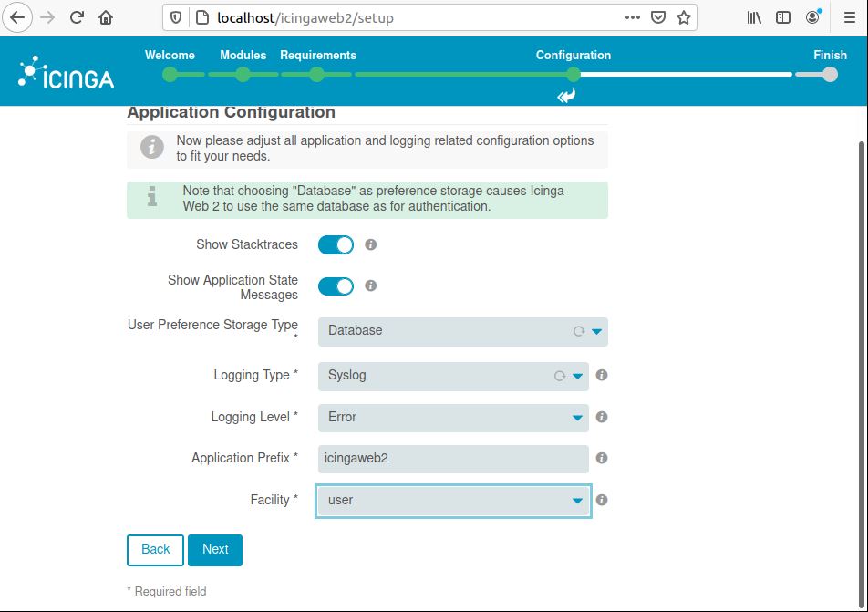Image resolution: width=868 pixels, height=612 pixels.
Task: Show info for Application Prefix
Action: 602,458
